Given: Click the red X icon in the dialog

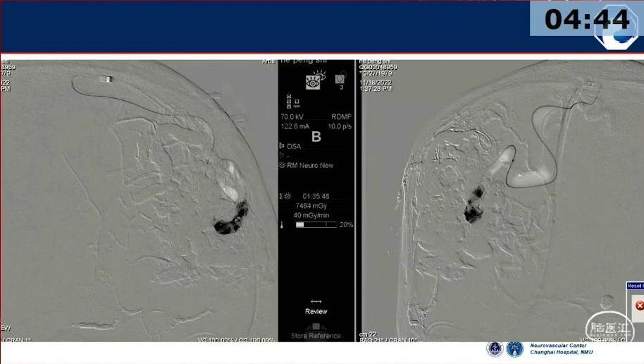Looking at the screenshot, I should click(640, 305).
